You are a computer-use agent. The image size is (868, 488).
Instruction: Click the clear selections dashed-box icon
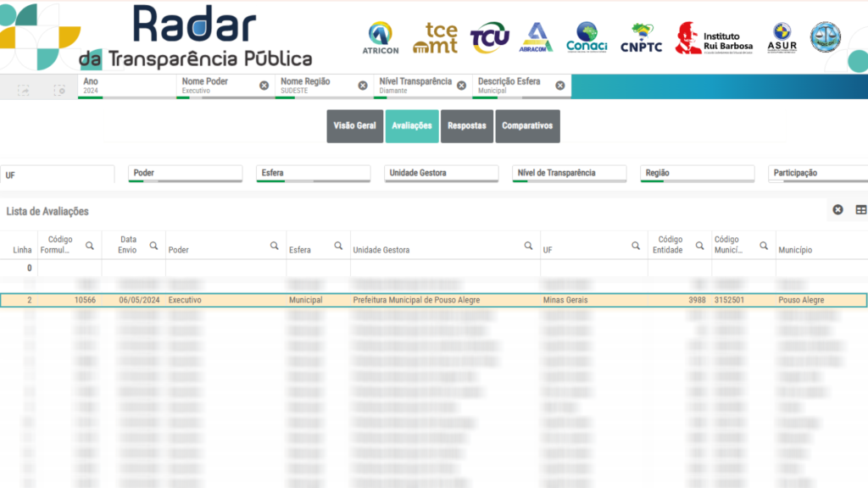[59, 90]
